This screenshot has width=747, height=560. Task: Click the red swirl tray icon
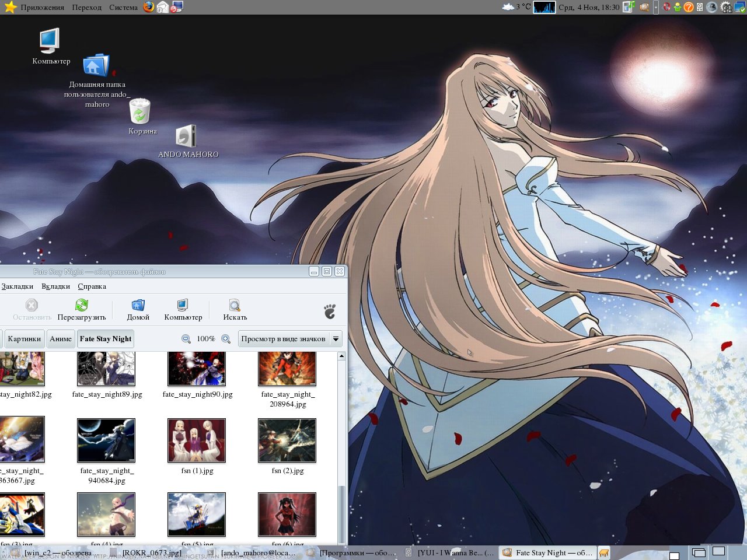coord(666,7)
